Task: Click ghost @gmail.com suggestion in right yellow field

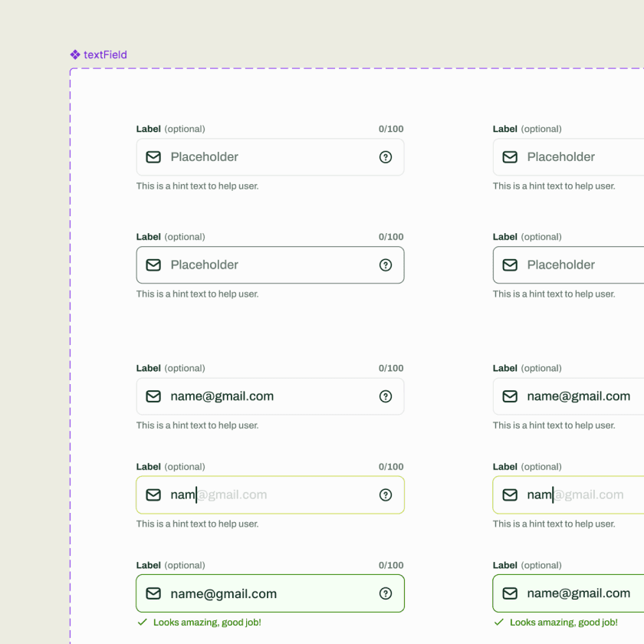Action: (x=589, y=495)
